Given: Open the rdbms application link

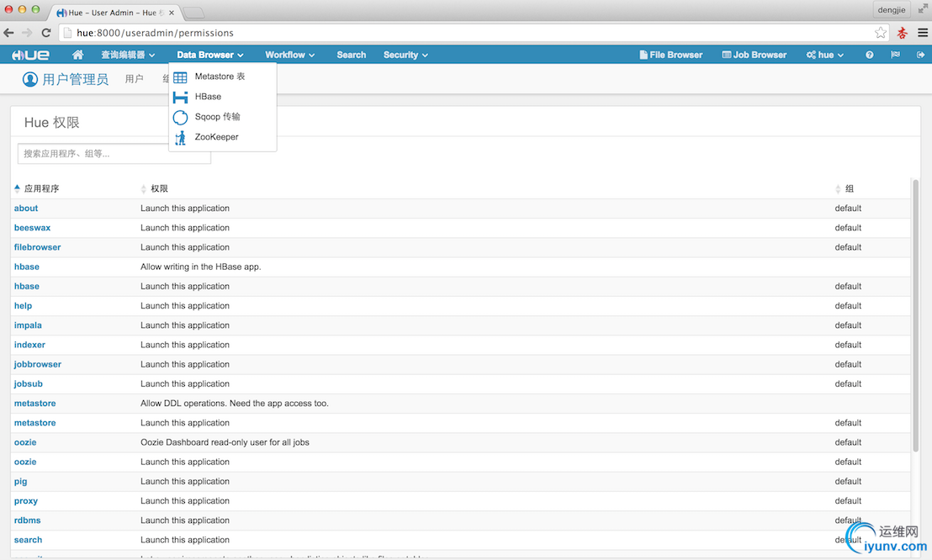Looking at the screenshot, I should (x=28, y=520).
